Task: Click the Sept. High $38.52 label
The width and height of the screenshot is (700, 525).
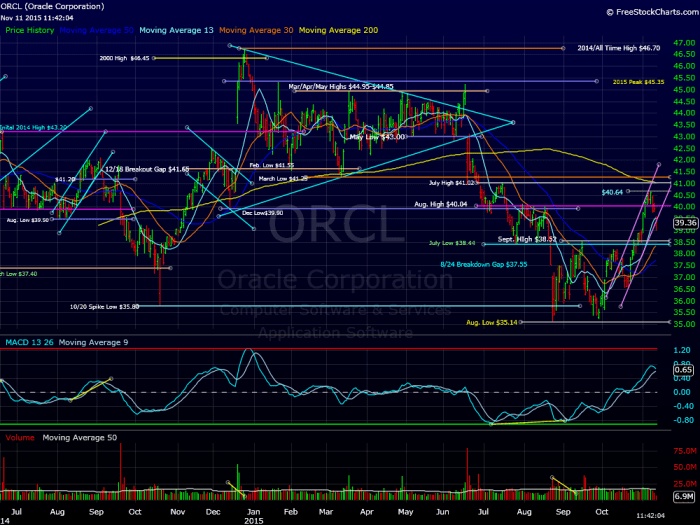Action: tap(527, 239)
